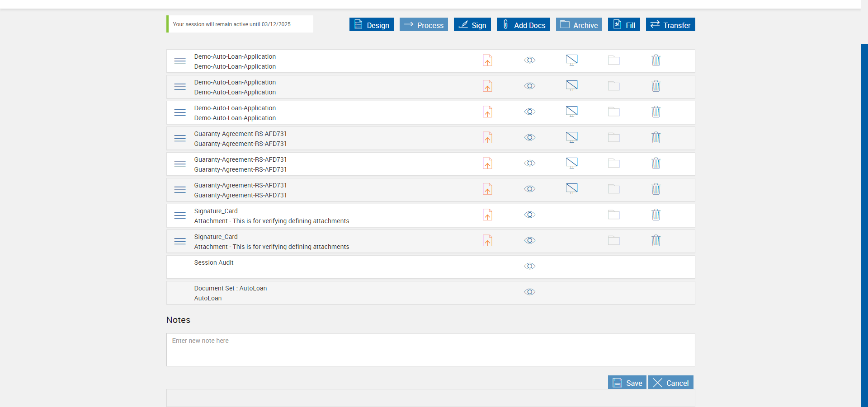The height and width of the screenshot is (407, 868).
Task: Delete the last Signature_Card attachment
Action: (x=656, y=240)
